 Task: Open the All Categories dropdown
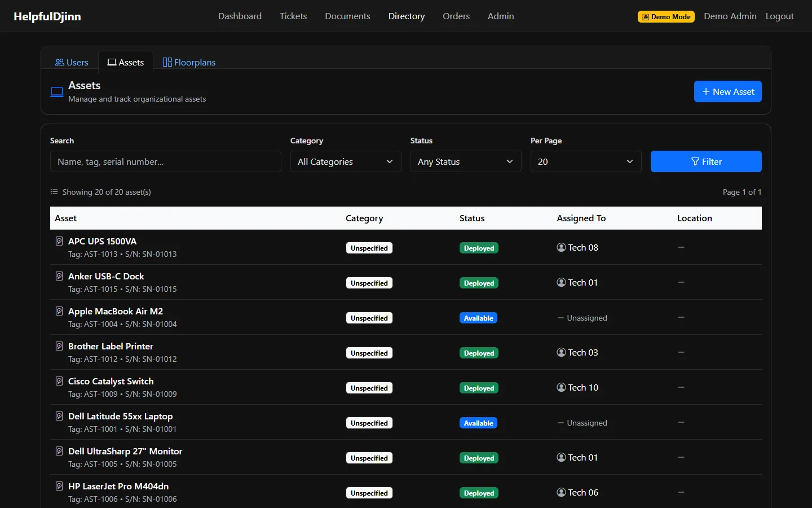click(x=346, y=161)
